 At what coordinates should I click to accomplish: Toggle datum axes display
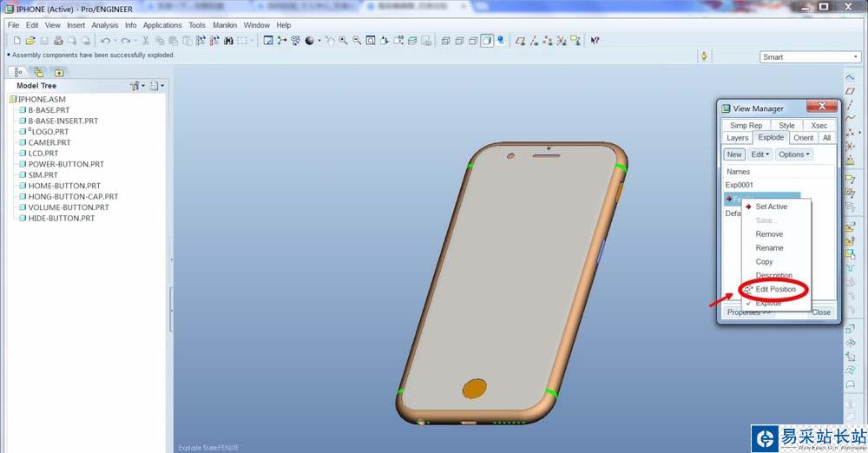[x=534, y=41]
